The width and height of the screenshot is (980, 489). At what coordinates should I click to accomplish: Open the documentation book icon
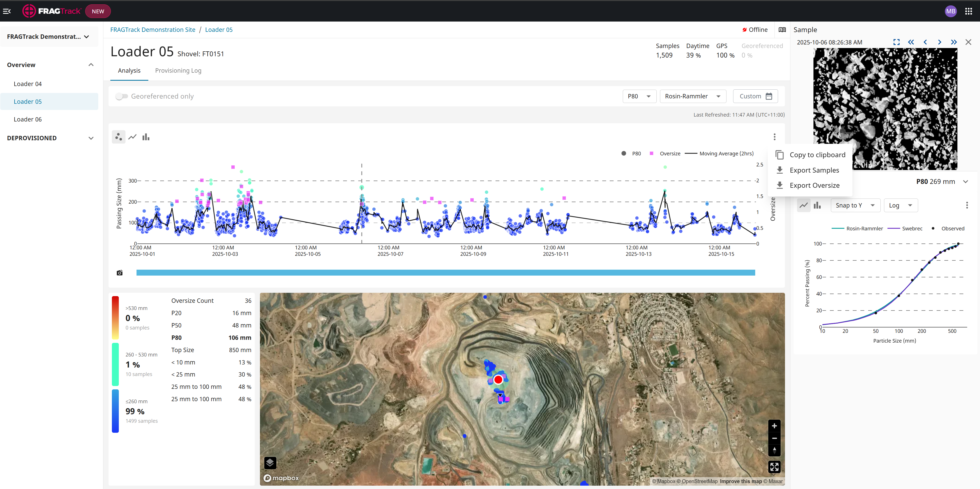(782, 30)
